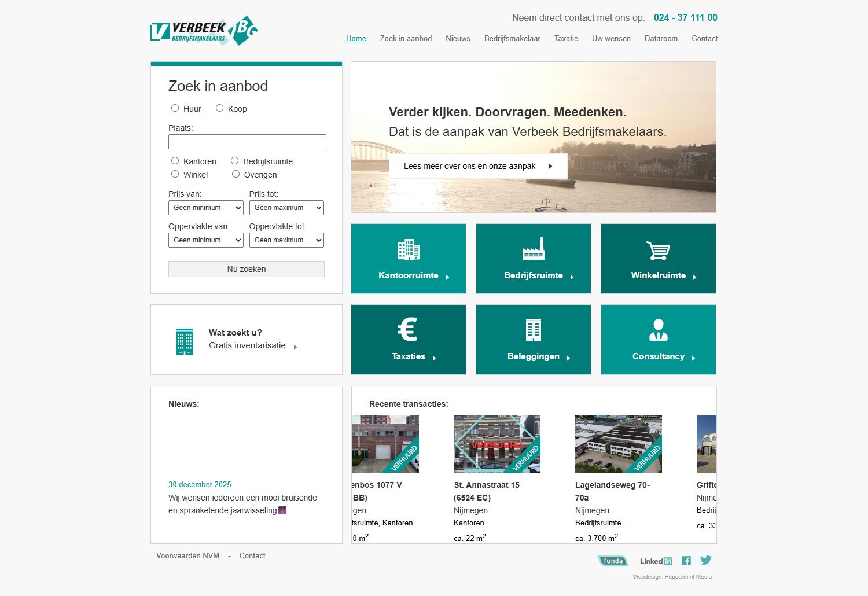The image size is (868, 596).
Task: Open Consultancy via the person icon
Action: click(658, 330)
